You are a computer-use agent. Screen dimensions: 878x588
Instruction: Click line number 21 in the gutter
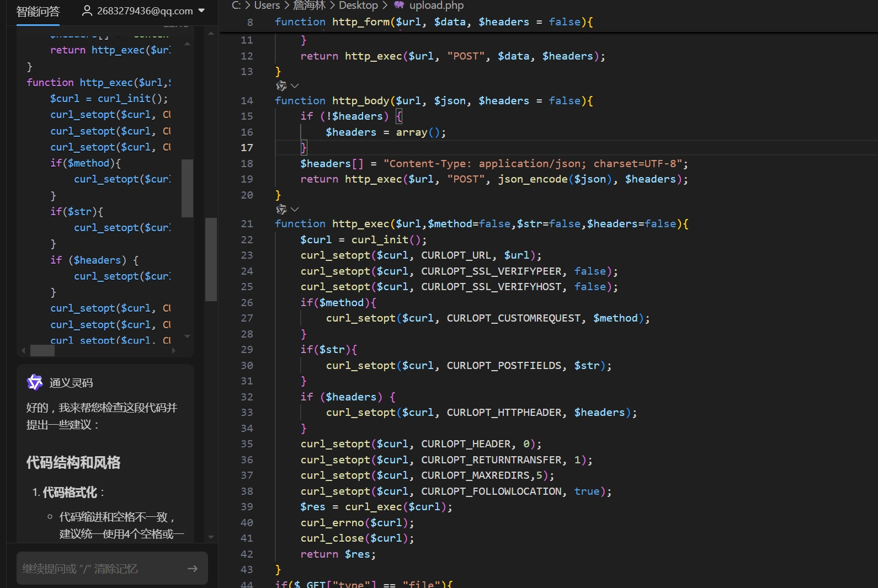(247, 224)
